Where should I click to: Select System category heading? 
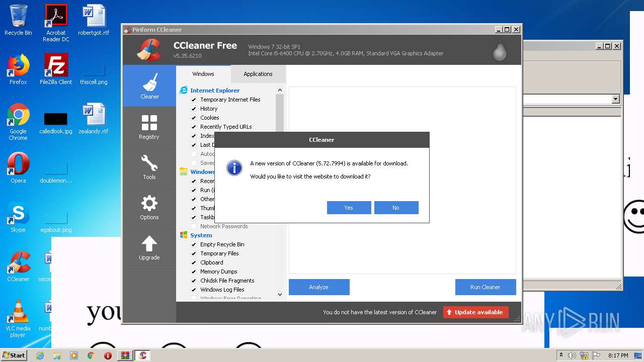[201, 235]
